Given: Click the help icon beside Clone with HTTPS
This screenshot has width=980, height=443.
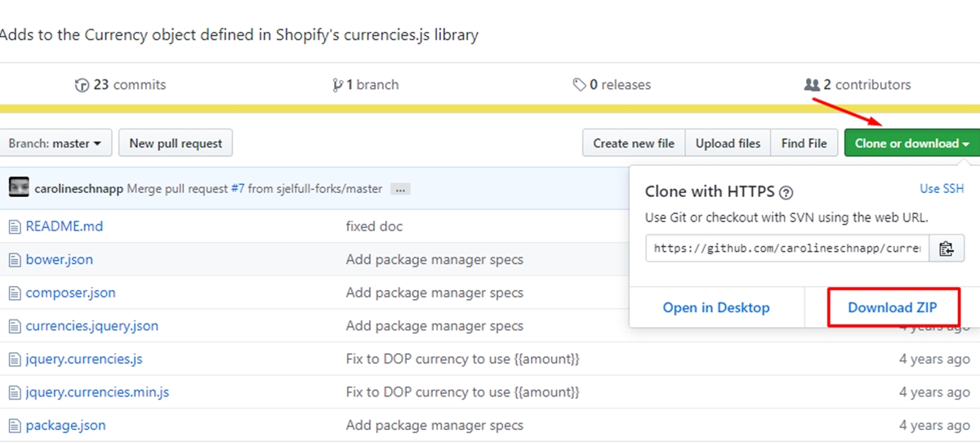Looking at the screenshot, I should 786,193.
